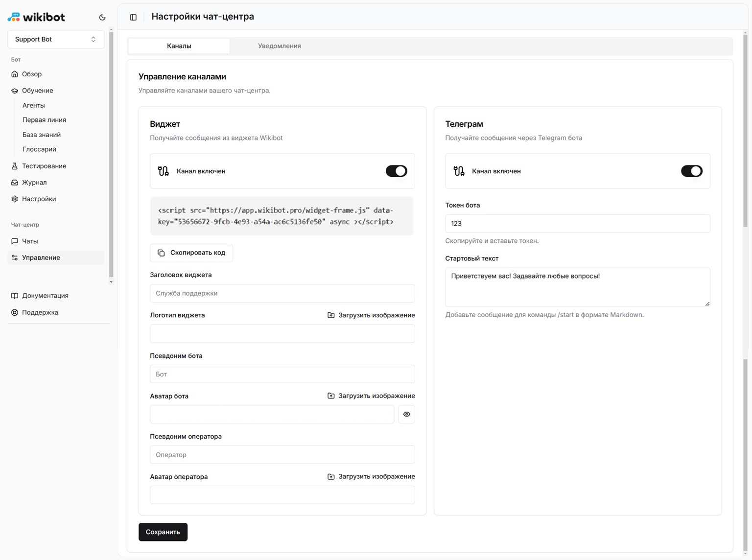Image resolution: width=752 pixels, height=560 pixels.
Task: Open Агенты under Обучение
Action: click(x=33, y=105)
